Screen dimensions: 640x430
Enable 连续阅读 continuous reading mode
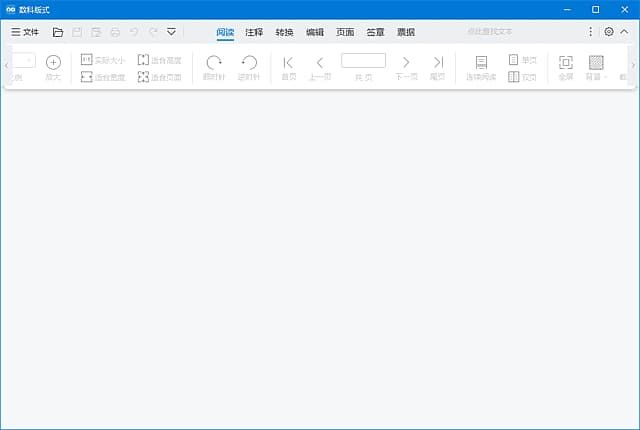click(481, 68)
